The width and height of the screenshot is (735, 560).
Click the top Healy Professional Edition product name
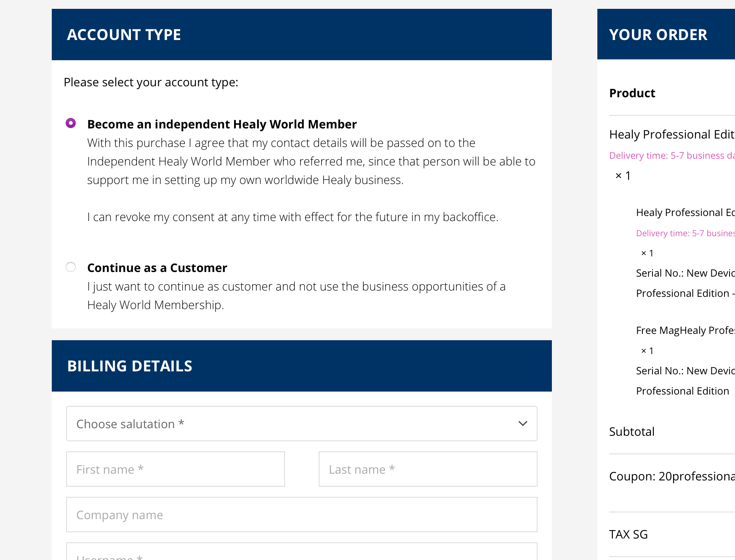point(671,134)
